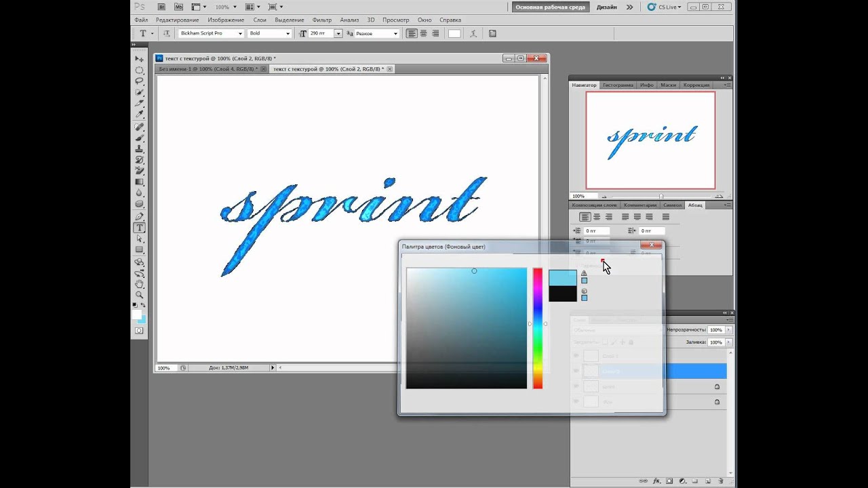Click the delete layer trash icon
868x488 pixels.
(x=720, y=481)
